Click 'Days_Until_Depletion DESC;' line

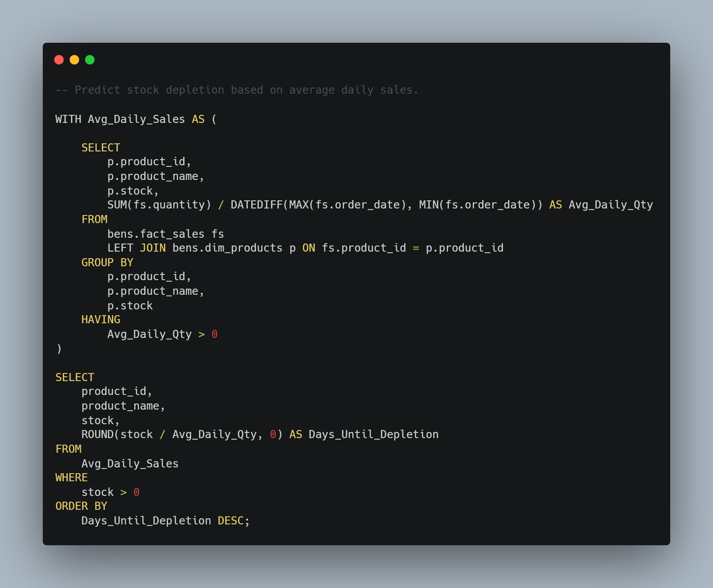(166, 521)
